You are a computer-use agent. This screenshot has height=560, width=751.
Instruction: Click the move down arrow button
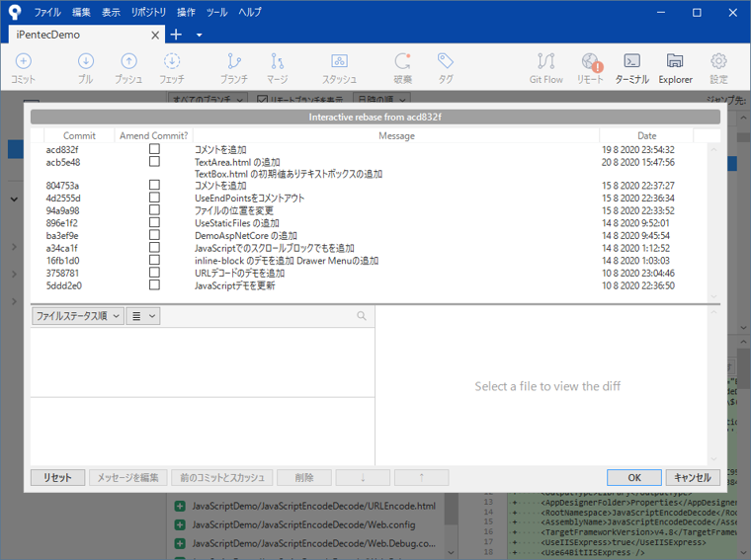point(363,478)
